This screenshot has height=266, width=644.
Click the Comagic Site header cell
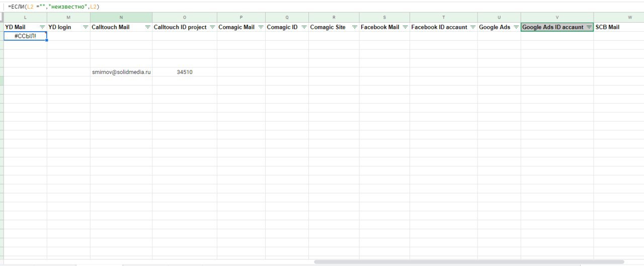click(x=334, y=27)
